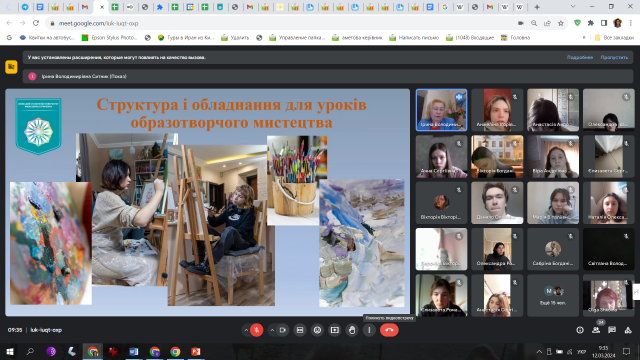Select the shared presentation slide area
640x360 pixels.
[207, 202]
